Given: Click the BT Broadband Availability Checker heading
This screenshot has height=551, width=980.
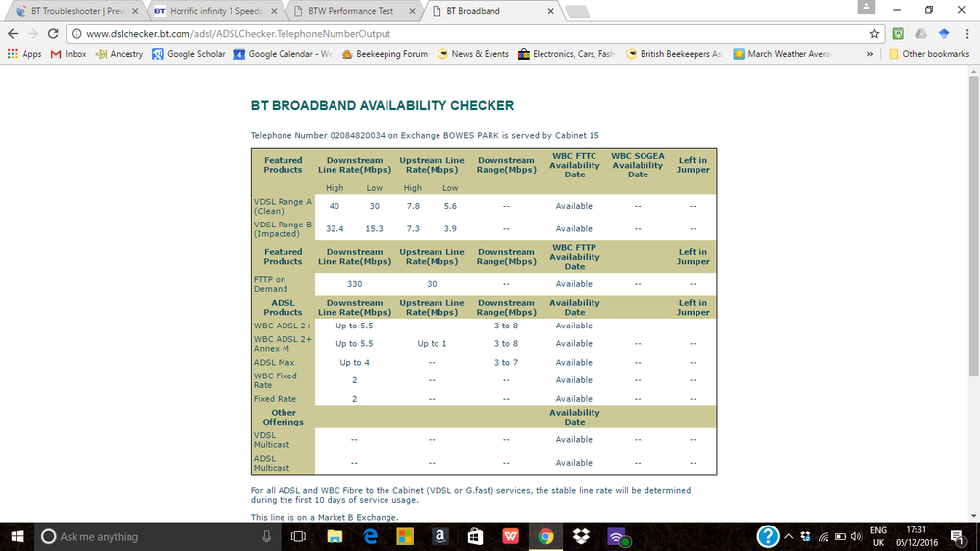Looking at the screenshot, I should 383,106.
